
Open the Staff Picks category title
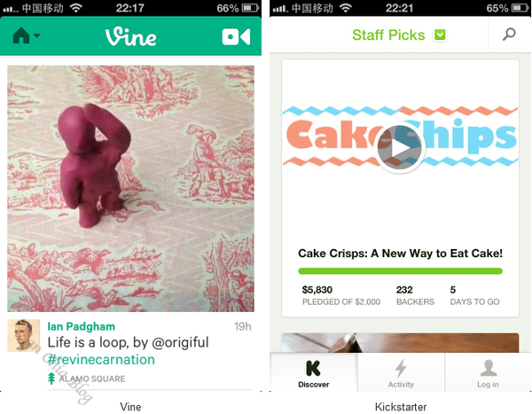(x=388, y=35)
